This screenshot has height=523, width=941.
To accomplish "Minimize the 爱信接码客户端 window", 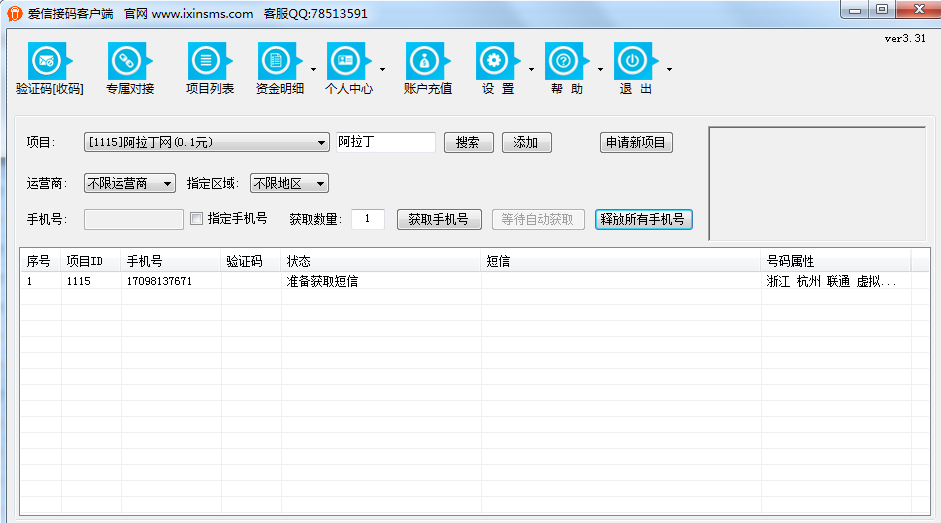I will coord(855,10).
